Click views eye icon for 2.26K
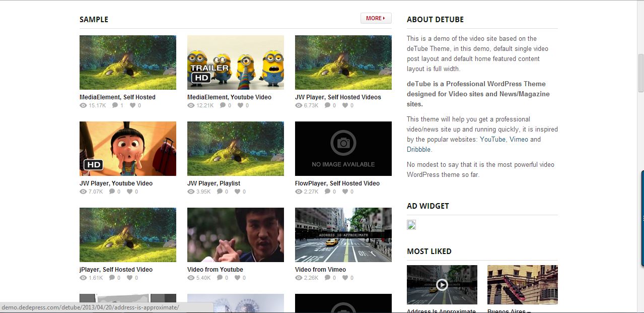Viewport: 644px width, 313px height. (299, 278)
